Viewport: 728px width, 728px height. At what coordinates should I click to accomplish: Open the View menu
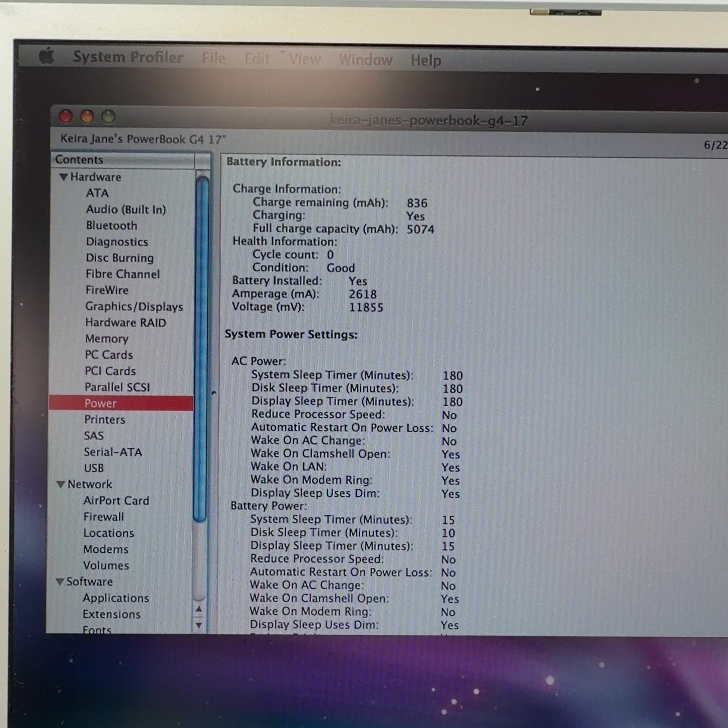pyautogui.click(x=304, y=59)
